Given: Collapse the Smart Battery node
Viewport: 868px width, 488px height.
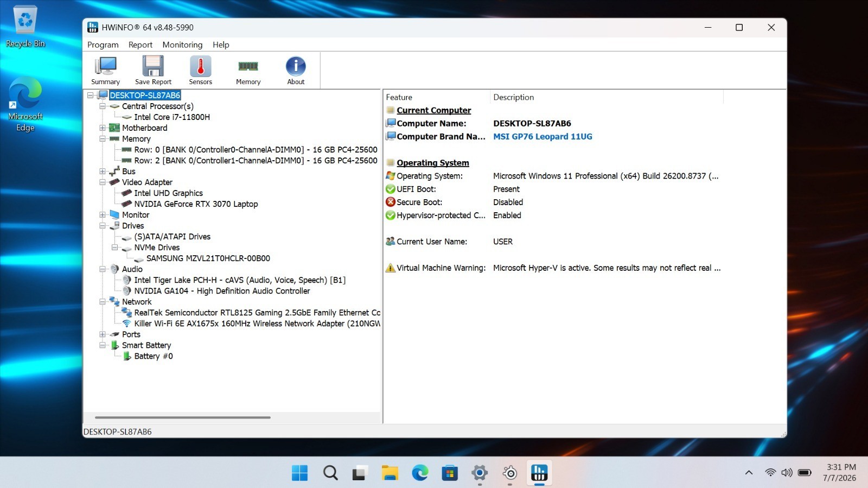Looking at the screenshot, I should point(103,345).
